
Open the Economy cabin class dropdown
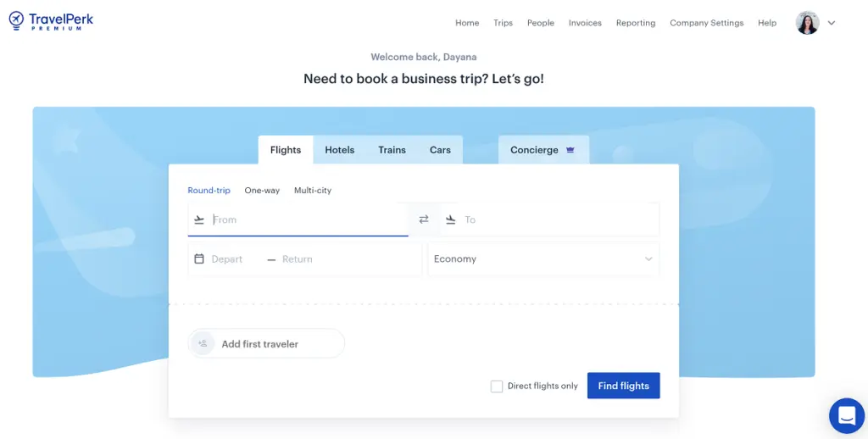(543, 259)
